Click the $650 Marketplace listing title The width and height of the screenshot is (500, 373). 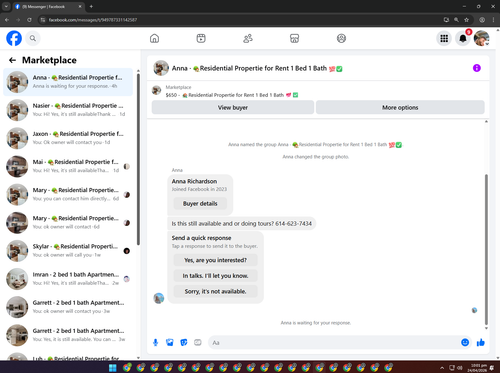pos(232,95)
